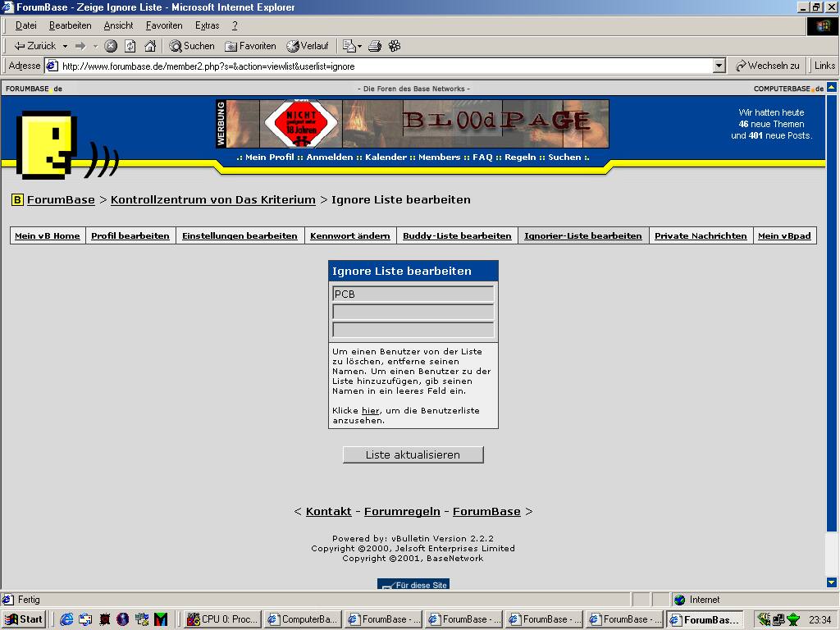Switch to the Buddy-Liste bearbeiten tab
The width and height of the screenshot is (840, 630).
[457, 235]
